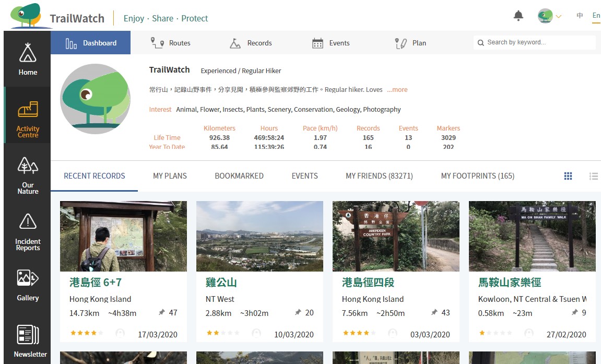This screenshot has height=364, width=601.
Task: Open the Routes navigation tab
Action: click(x=171, y=43)
